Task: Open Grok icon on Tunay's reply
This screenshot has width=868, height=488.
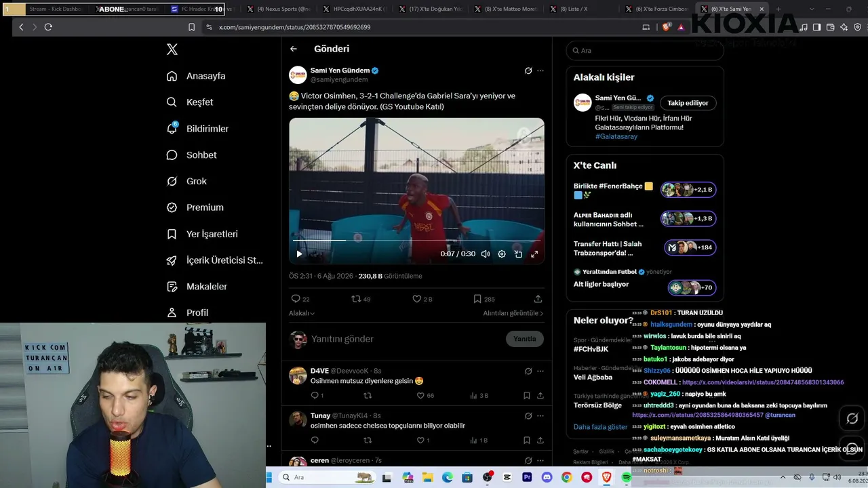Action: [528, 415]
